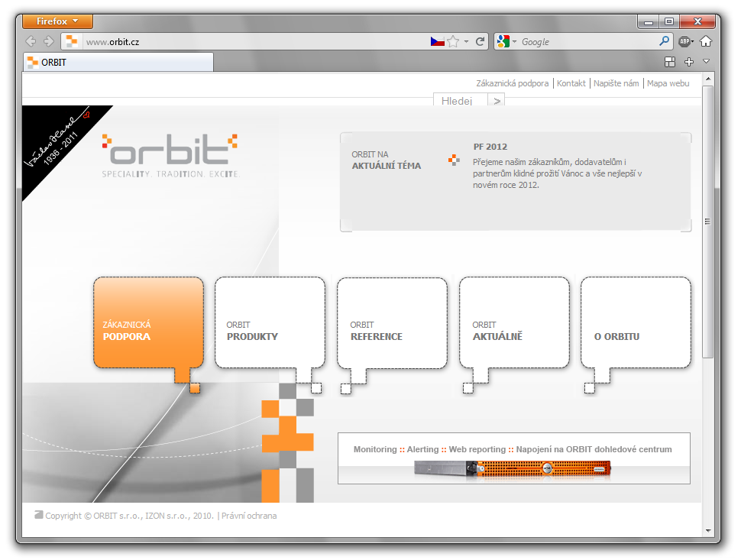741x560 pixels.
Task: Expand the list all tabs dropdown
Action: tap(707, 61)
